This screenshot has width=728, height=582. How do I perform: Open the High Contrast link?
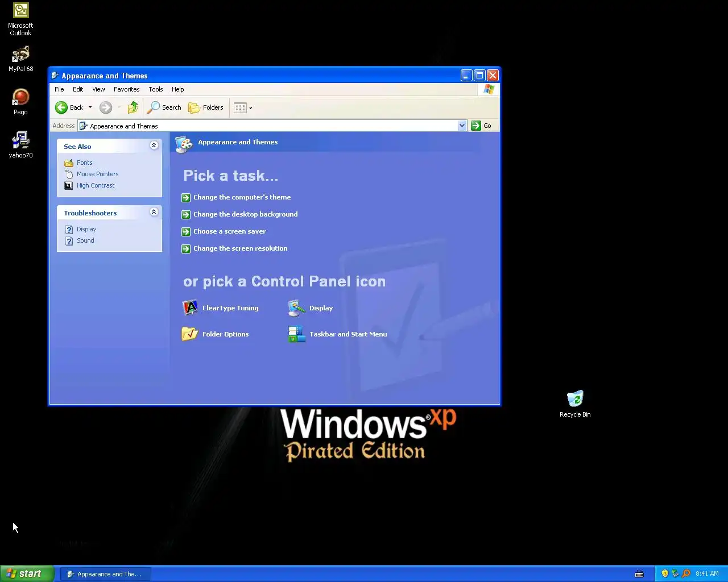[96, 185]
